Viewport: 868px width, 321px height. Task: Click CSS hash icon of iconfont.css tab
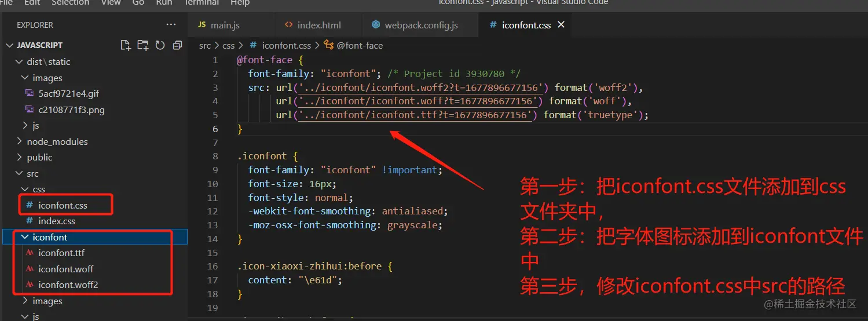tap(493, 25)
